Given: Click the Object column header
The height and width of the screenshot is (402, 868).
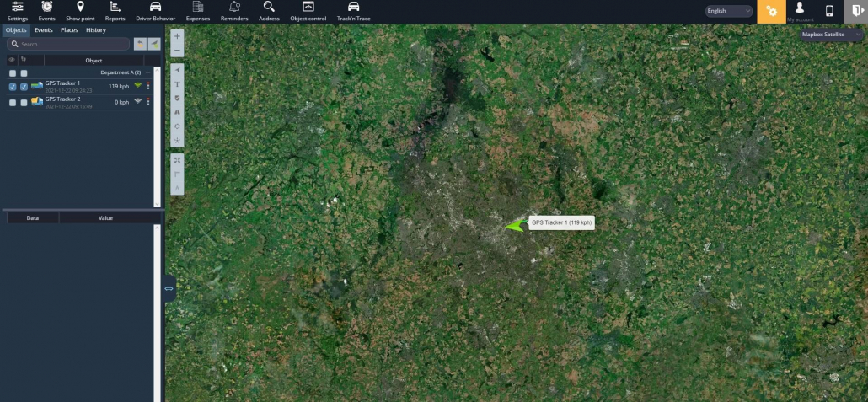Looking at the screenshot, I should coord(94,61).
